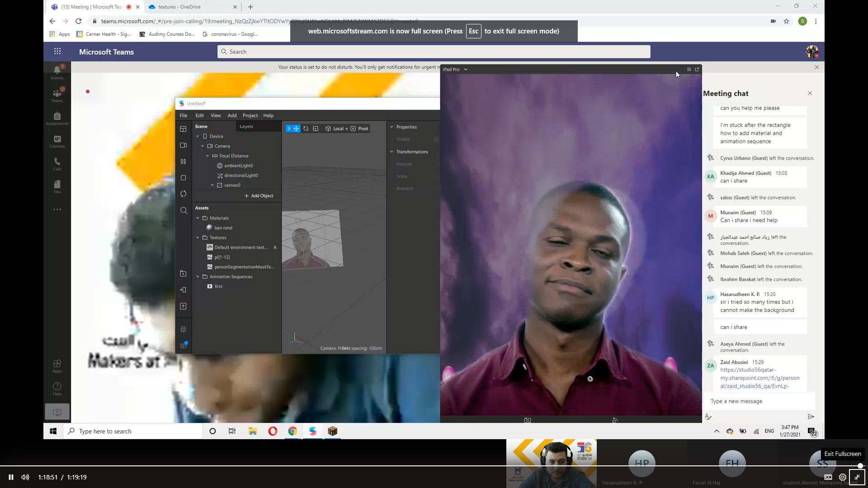Click the Teams search box

[x=434, y=52]
